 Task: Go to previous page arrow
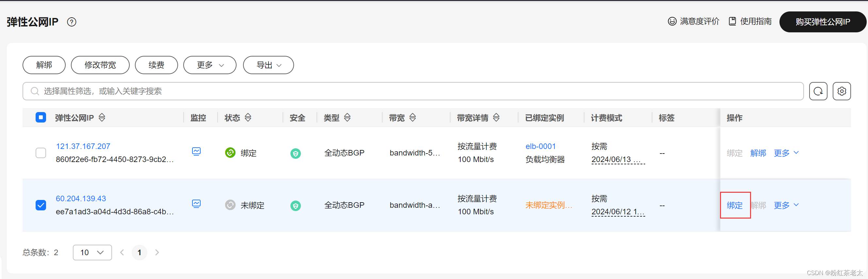[x=122, y=253]
